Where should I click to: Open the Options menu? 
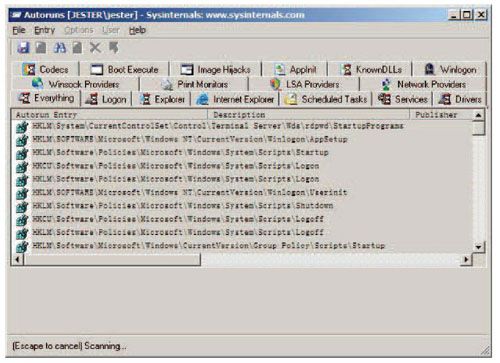[79, 30]
